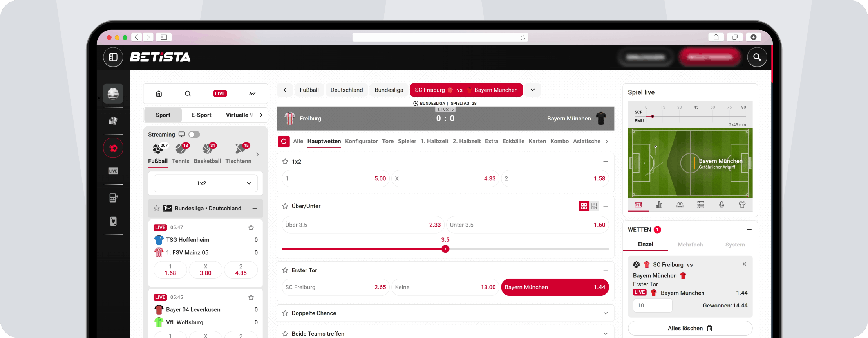Bet on Freiburg win at 5.00
Screen dimensions: 868x338
click(x=336, y=179)
